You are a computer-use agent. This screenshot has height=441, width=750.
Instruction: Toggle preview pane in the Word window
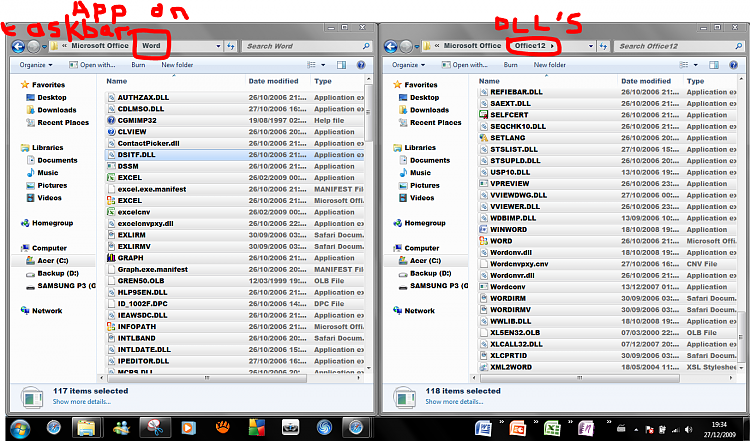pyautogui.click(x=342, y=65)
